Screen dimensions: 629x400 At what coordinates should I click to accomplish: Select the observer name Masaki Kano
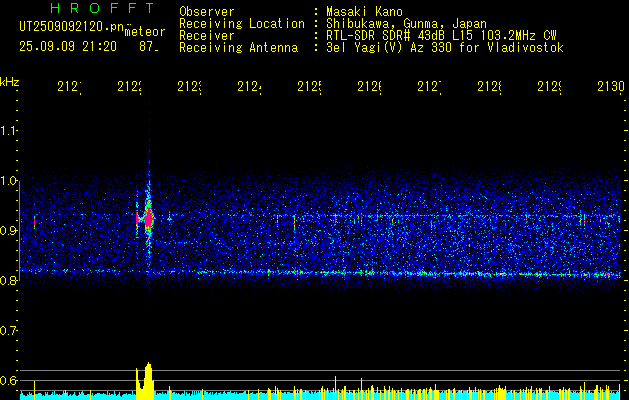coord(364,12)
